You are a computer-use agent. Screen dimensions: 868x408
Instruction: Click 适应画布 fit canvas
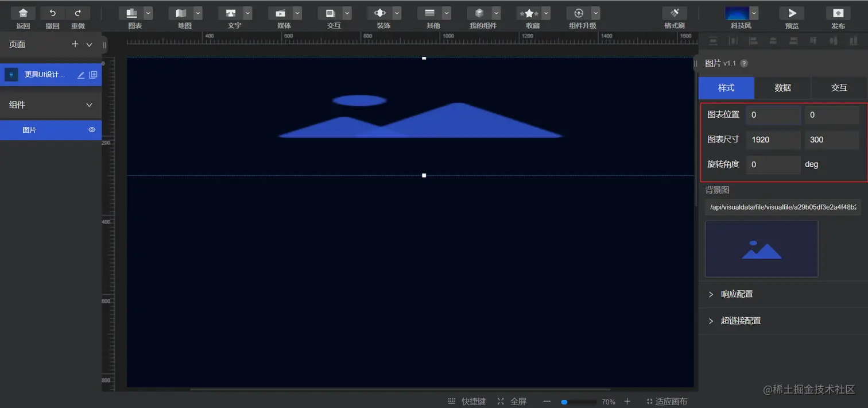[666, 402]
